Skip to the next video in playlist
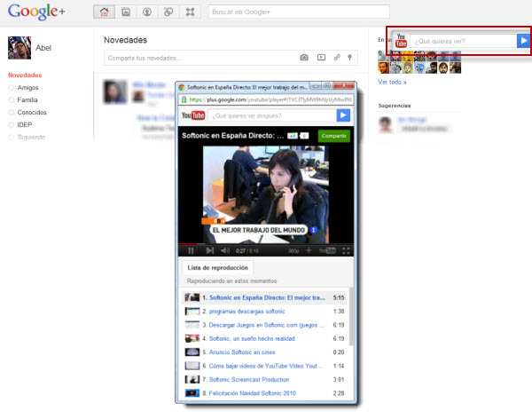Screen dimensions: 532x419 210,251
